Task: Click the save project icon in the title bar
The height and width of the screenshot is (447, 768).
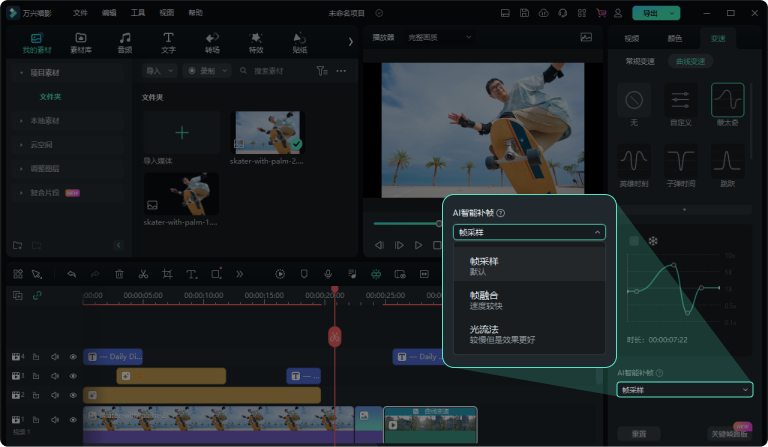Action: [524, 13]
